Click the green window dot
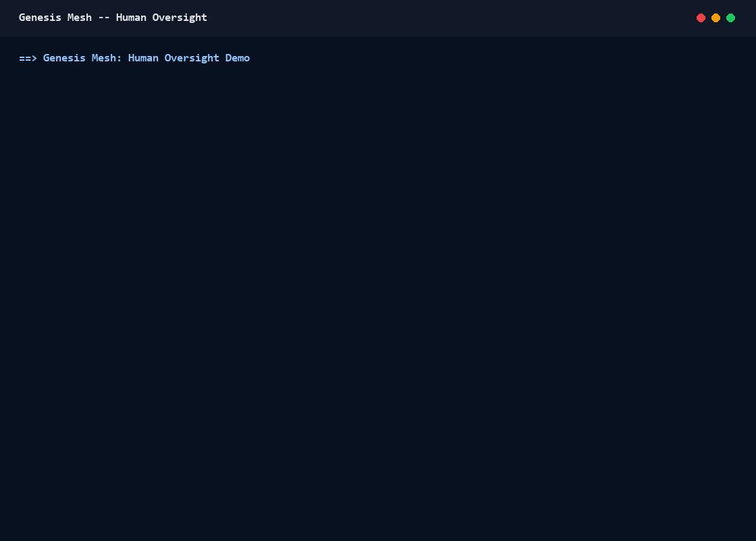756x541 pixels. (x=731, y=18)
